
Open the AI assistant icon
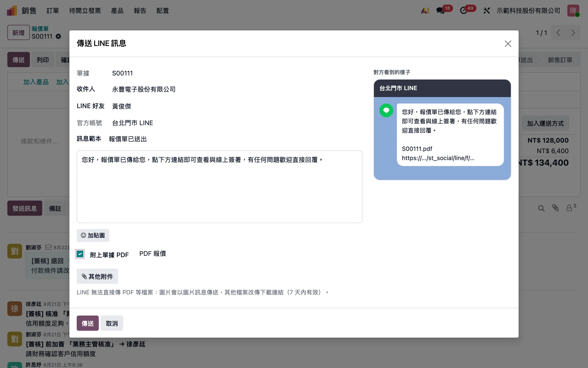[x=424, y=11]
